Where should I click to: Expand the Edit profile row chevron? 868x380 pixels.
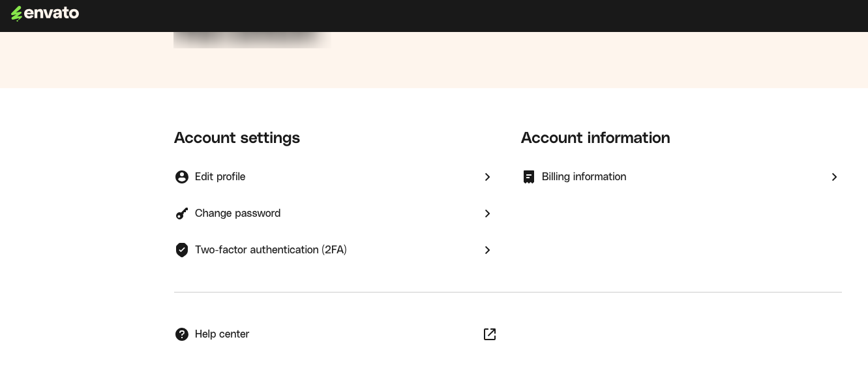point(487,177)
